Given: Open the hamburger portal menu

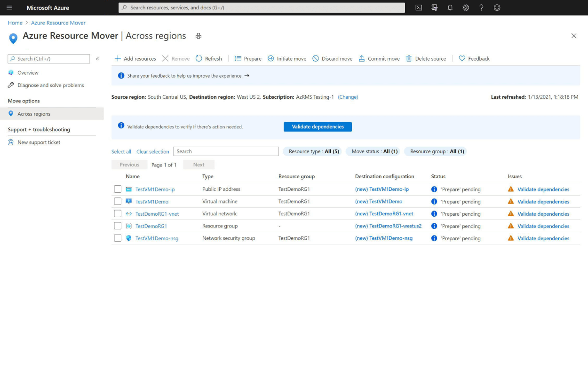Looking at the screenshot, I should click(x=9, y=8).
